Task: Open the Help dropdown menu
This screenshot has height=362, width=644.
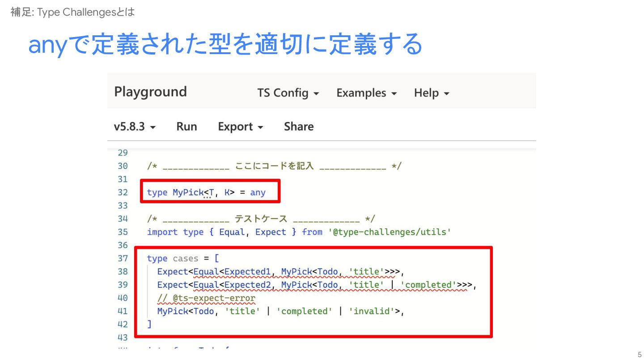Action: pyautogui.click(x=432, y=93)
